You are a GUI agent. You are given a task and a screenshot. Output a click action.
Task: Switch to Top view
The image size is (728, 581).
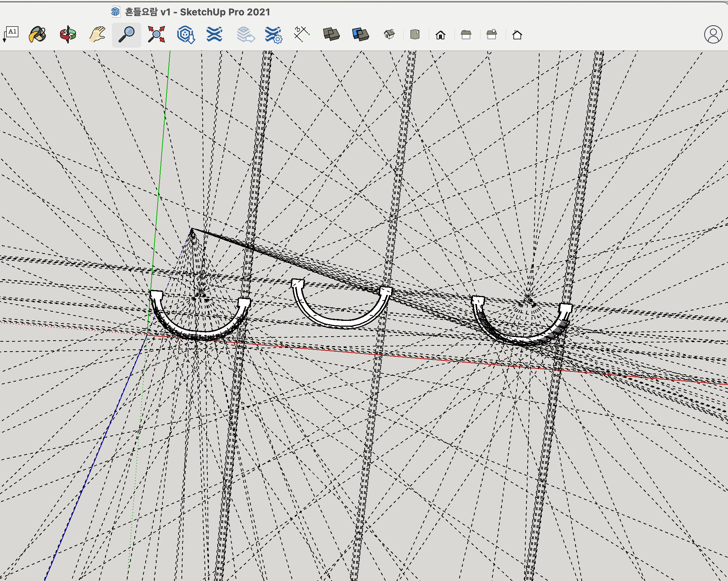pyautogui.click(x=415, y=35)
